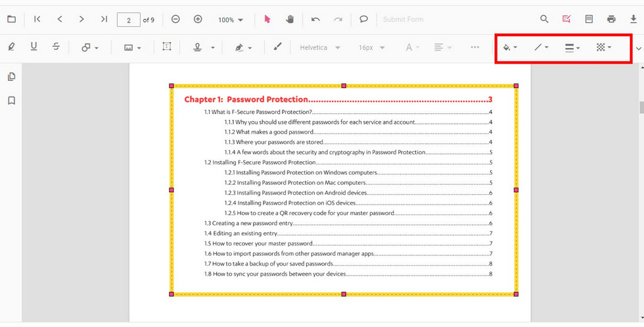Open the Helvetica font family dropdown
This screenshot has height=327, width=644.
pyautogui.click(x=320, y=48)
